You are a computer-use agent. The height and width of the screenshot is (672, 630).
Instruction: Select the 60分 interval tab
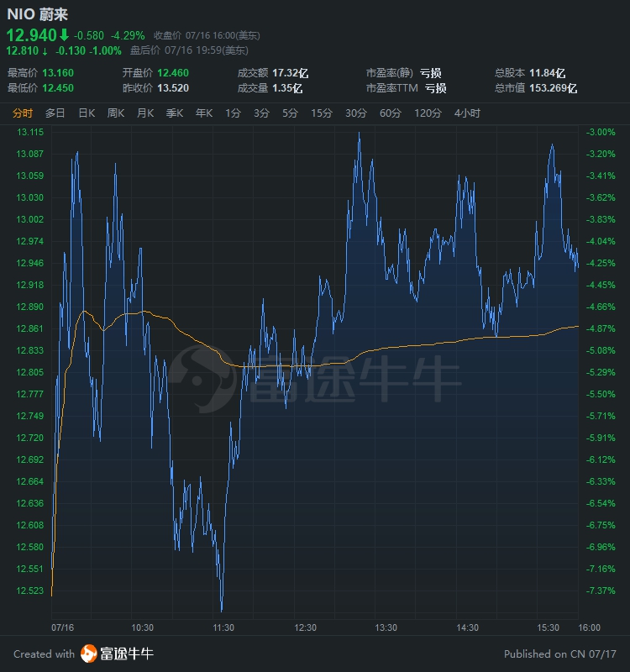click(x=391, y=113)
